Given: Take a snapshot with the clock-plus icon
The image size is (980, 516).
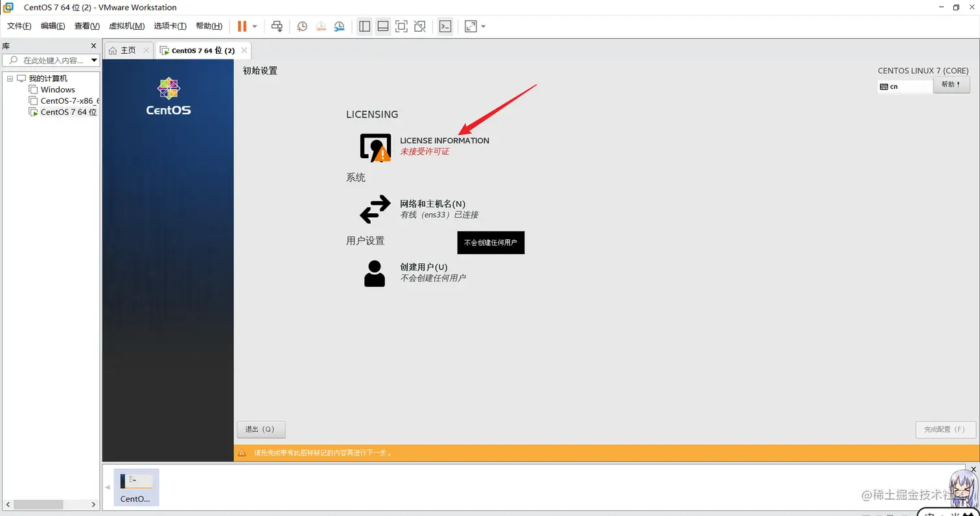Looking at the screenshot, I should pos(302,27).
